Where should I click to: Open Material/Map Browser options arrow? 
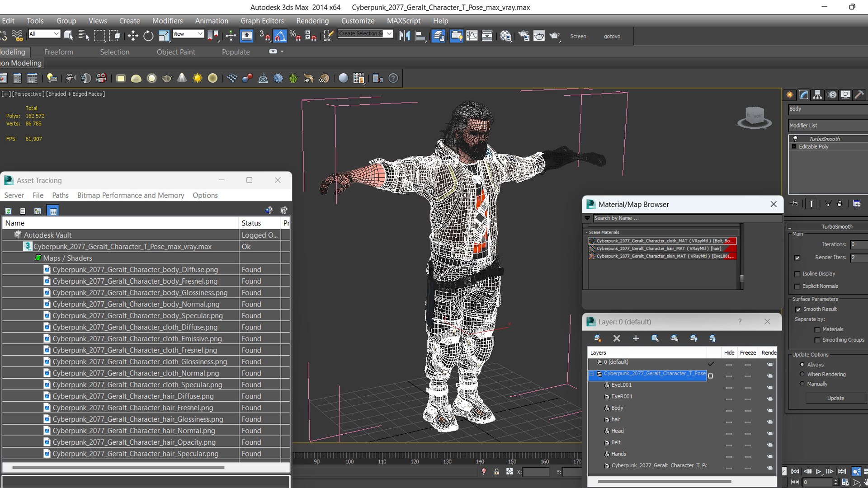click(587, 218)
